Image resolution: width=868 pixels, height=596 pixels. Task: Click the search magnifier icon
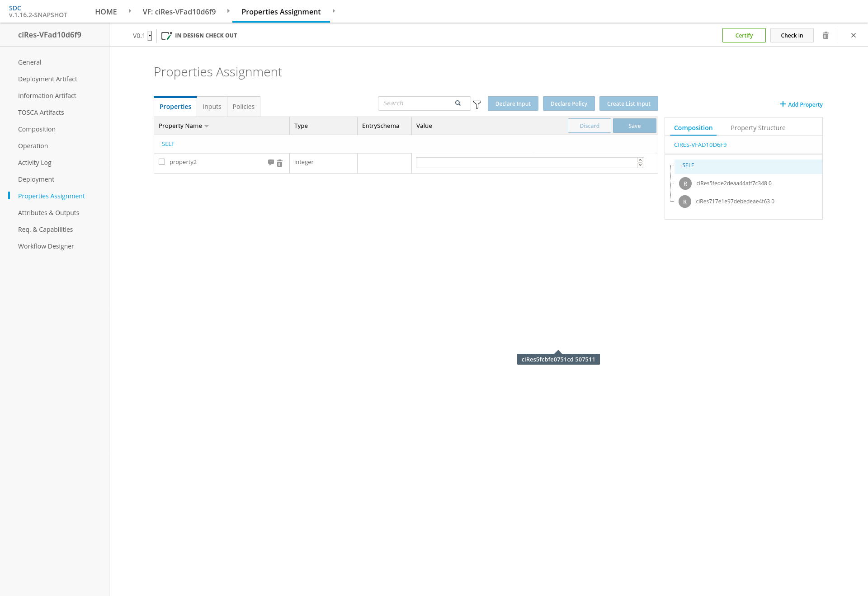[x=458, y=103]
